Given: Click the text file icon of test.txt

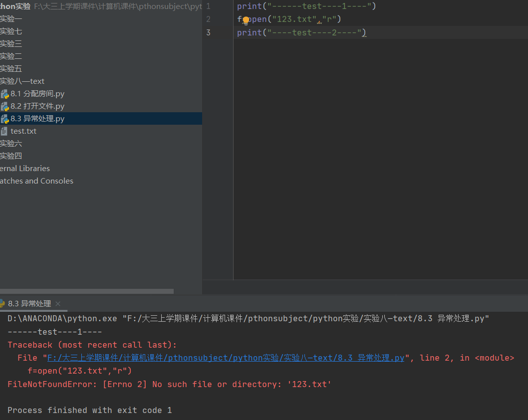Looking at the screenshot, I should tap(4, 131).
